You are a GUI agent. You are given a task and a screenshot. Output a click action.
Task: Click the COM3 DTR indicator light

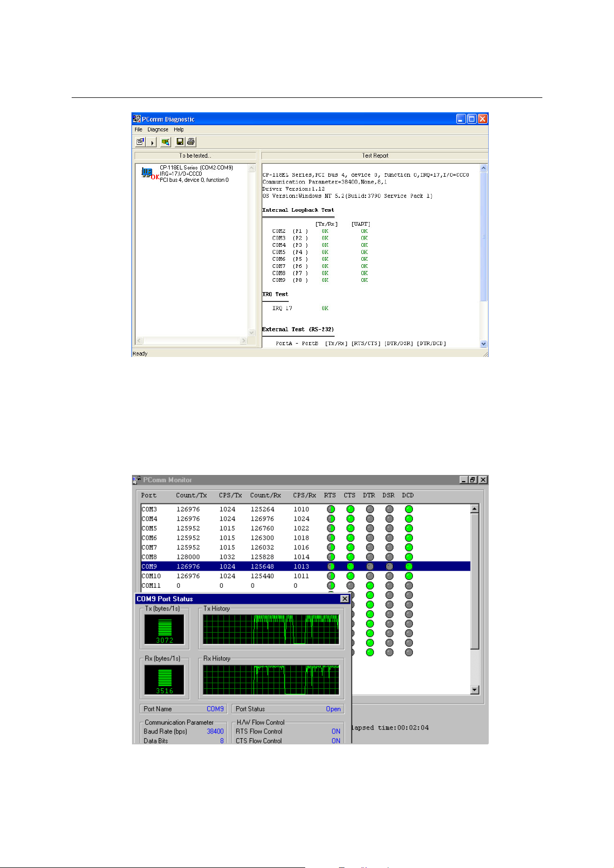[370, 509]
